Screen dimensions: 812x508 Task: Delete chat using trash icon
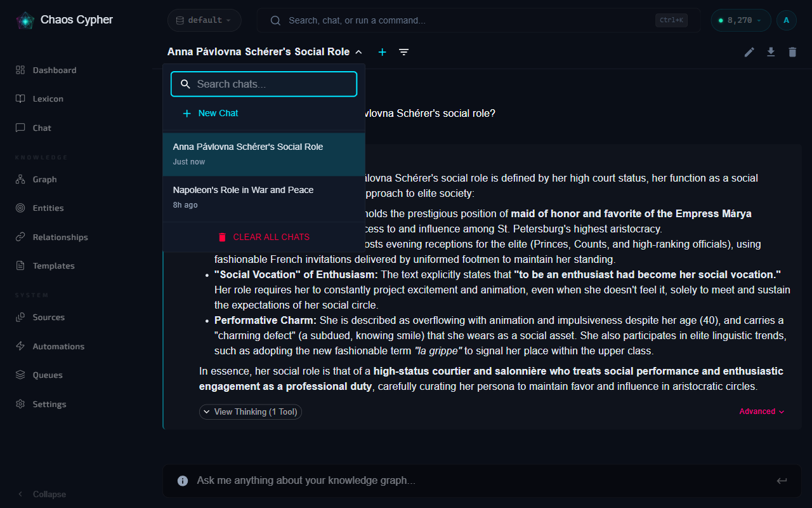(792, 52)
